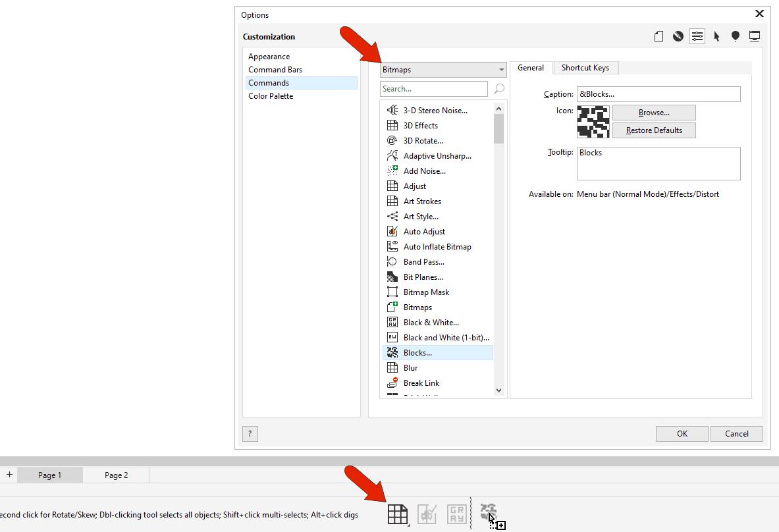
Task: Switch to the Shortcut Keys tab
Action: [585, 68]
